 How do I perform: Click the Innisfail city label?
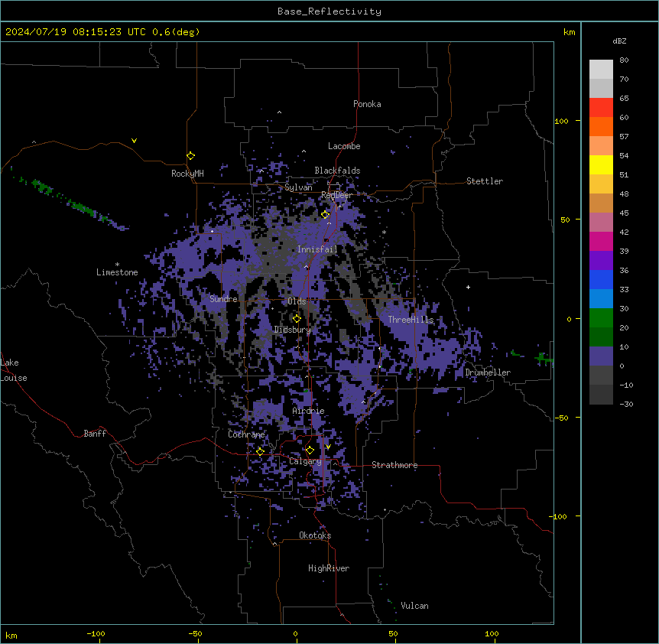[x=317, y=249]
